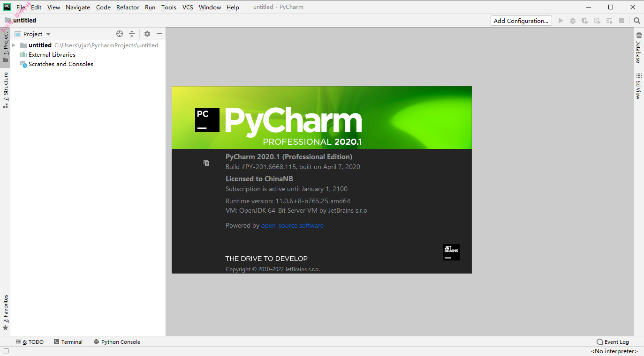The image size is (644, 356).
Task: Open the Window menu
Action: [x=210, y=7]
